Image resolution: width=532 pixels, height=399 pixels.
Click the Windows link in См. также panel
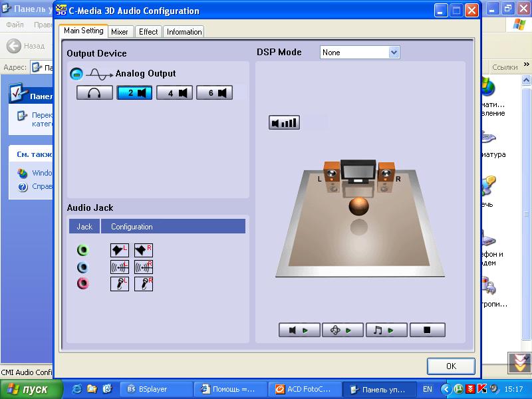pos(42,173)
